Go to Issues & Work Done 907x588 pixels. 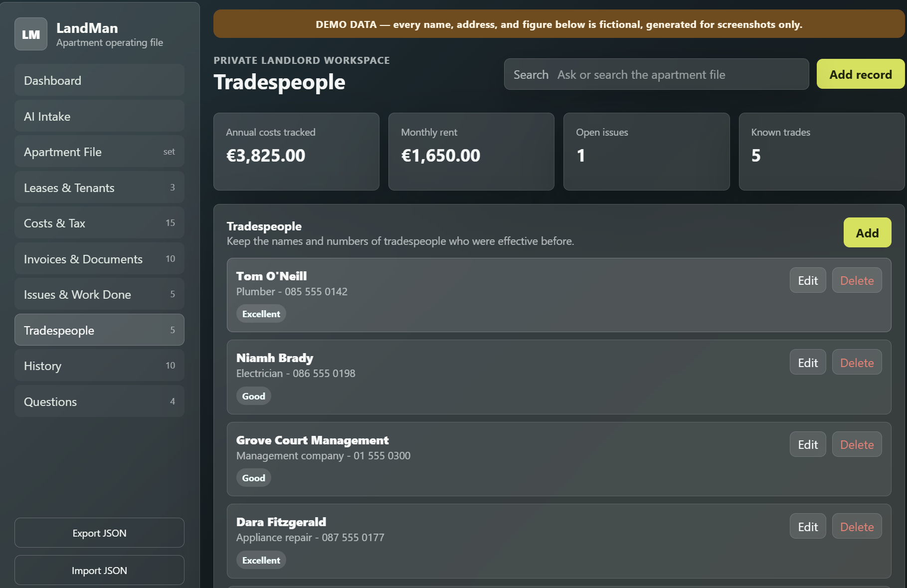[x=99, y=294]
